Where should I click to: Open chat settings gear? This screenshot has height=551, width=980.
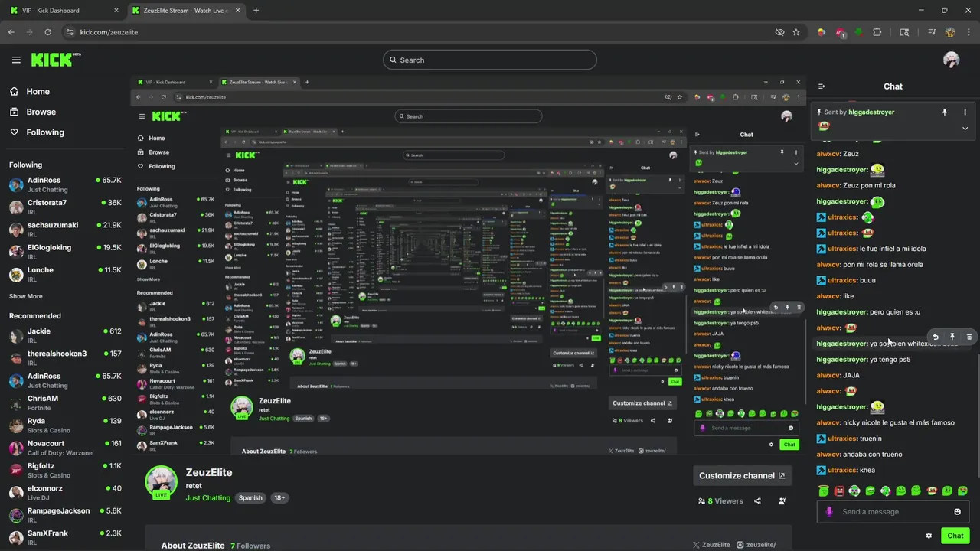coord(929,536)
